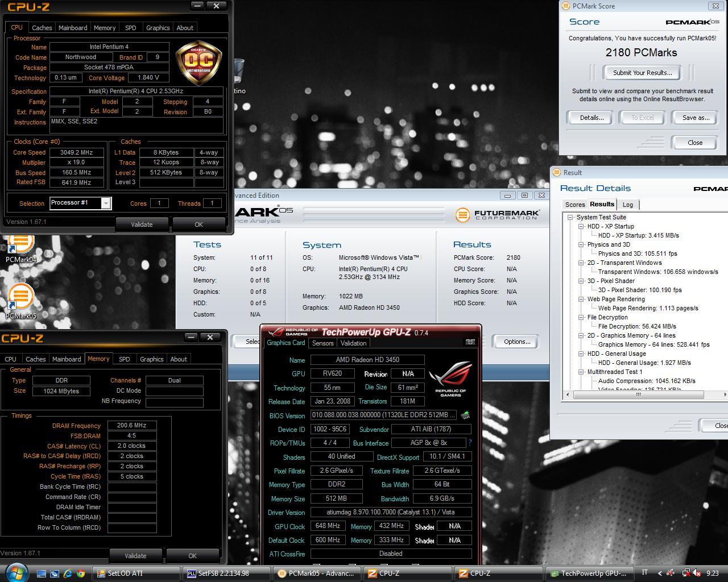728x582 pixels.
Task: Open the PCMark05 desktop shortcut
Action: click(20, 302)
